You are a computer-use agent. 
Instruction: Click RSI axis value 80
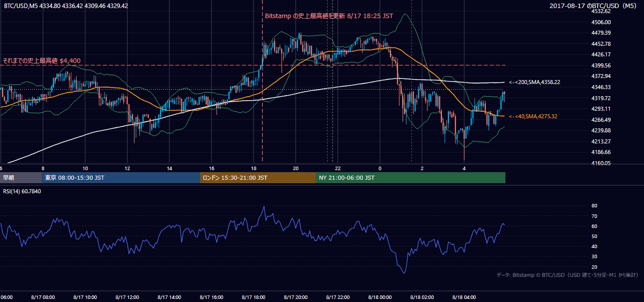point(594,206)
